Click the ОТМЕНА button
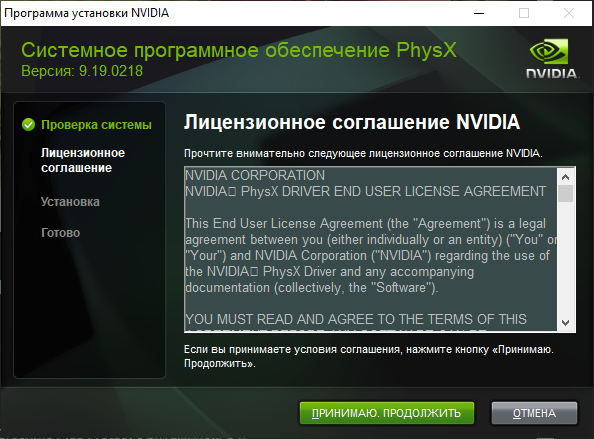Image resolution: width=594 pixels, height=439 pixels. tap(534, 413)
